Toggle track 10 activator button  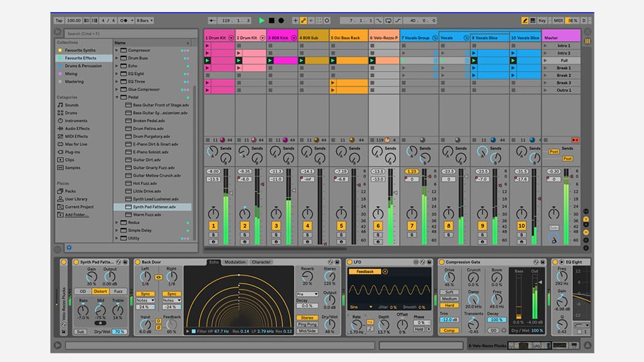tap(521, 226)
